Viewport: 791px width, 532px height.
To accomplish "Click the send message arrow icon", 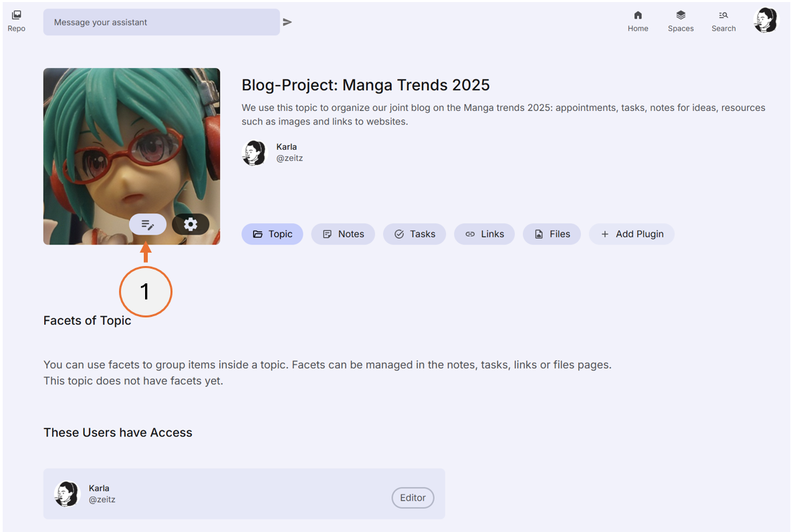I will tap(288, 21).
